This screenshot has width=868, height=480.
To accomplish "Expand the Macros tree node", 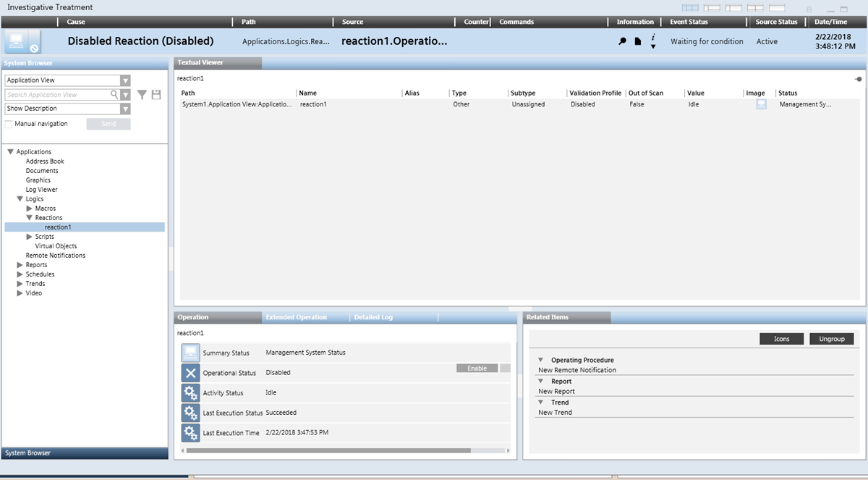I will click(x=30, y=209).
